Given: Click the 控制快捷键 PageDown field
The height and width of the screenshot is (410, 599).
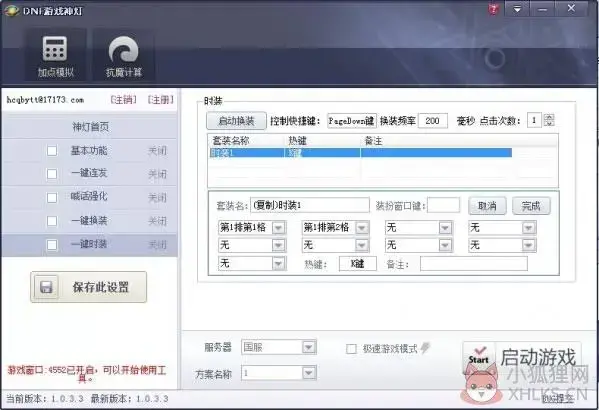Looking at the screenshot, I should click(352, 121).
